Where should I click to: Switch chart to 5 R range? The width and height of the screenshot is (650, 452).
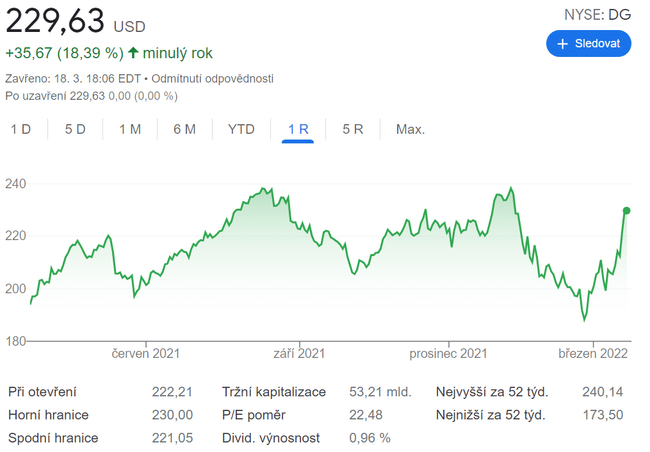(352, 129)
